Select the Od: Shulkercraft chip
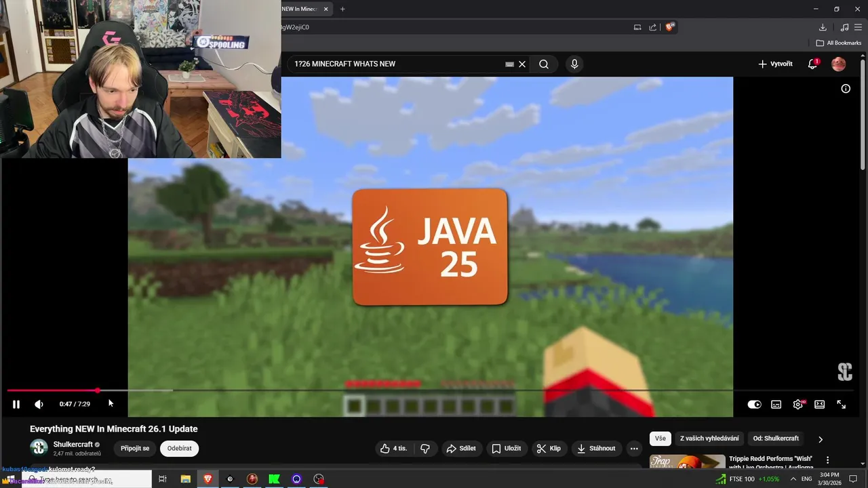This screenshot has width=868, height=488. click(776, 439)
